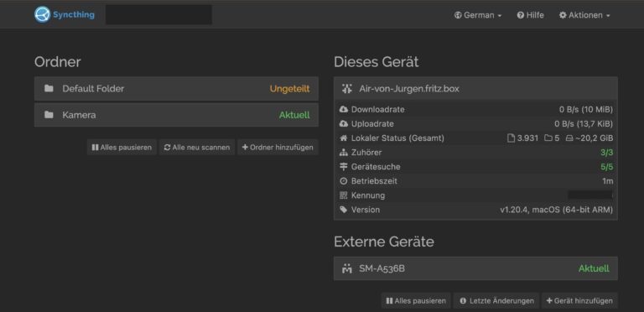This screenshot has height=312, width=644.
Task: Click the folder icon of Default Folder
Action: click(x=49, y=88)
